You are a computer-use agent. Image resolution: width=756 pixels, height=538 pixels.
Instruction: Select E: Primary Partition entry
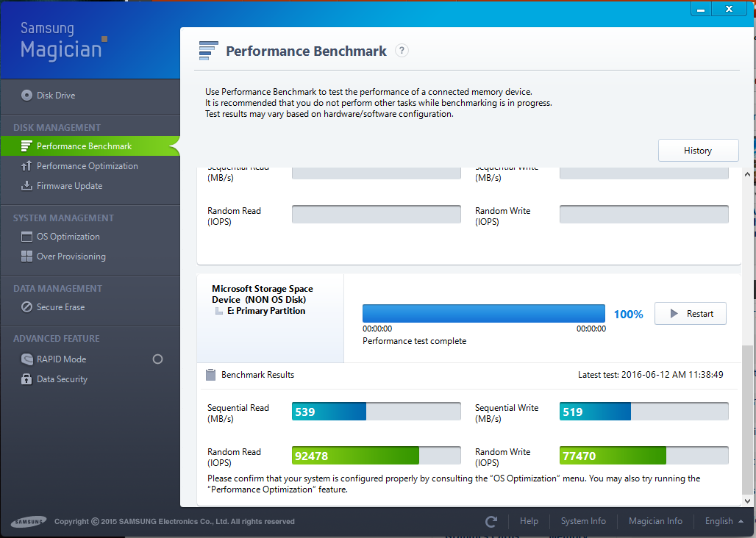tap(266, 311)
